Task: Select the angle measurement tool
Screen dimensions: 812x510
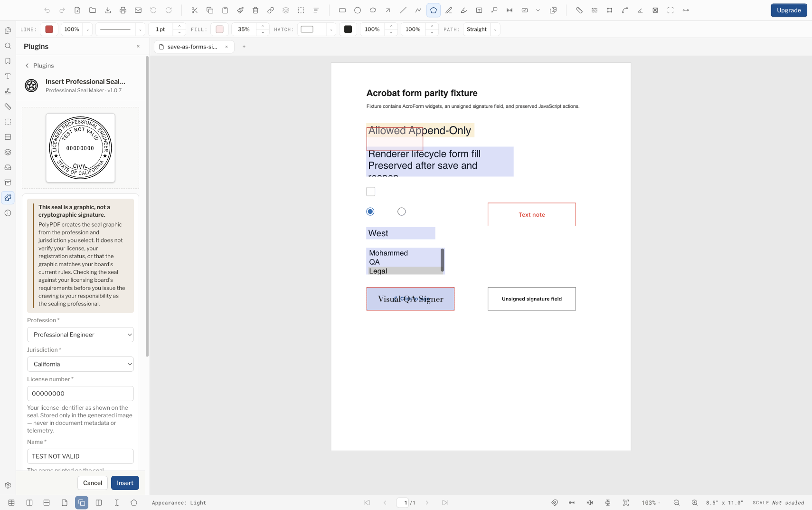Action: [x=640, y=10]
